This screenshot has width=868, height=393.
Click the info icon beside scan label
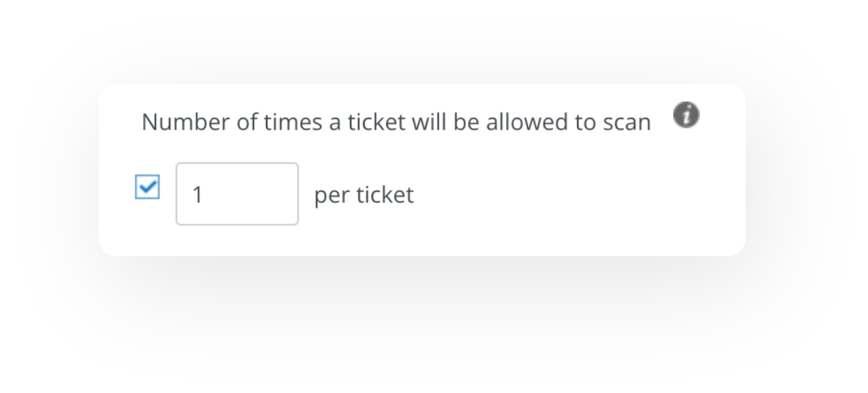(x=686, y=116)
